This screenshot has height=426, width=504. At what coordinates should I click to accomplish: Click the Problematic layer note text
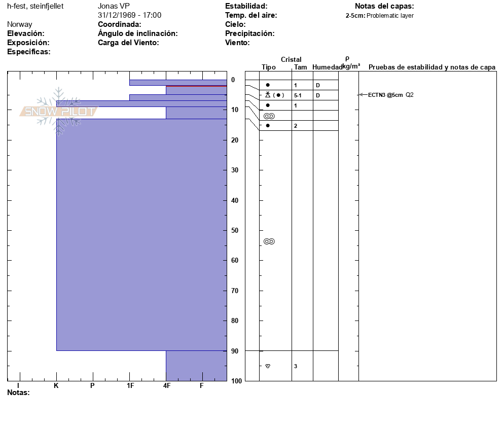pos(390,16)
